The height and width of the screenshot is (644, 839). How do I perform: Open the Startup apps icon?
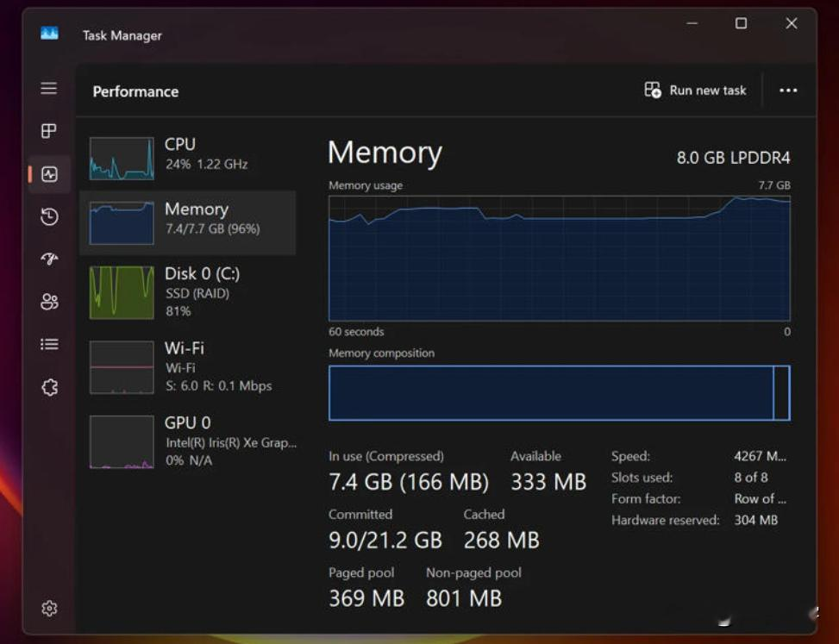point(49,259)
